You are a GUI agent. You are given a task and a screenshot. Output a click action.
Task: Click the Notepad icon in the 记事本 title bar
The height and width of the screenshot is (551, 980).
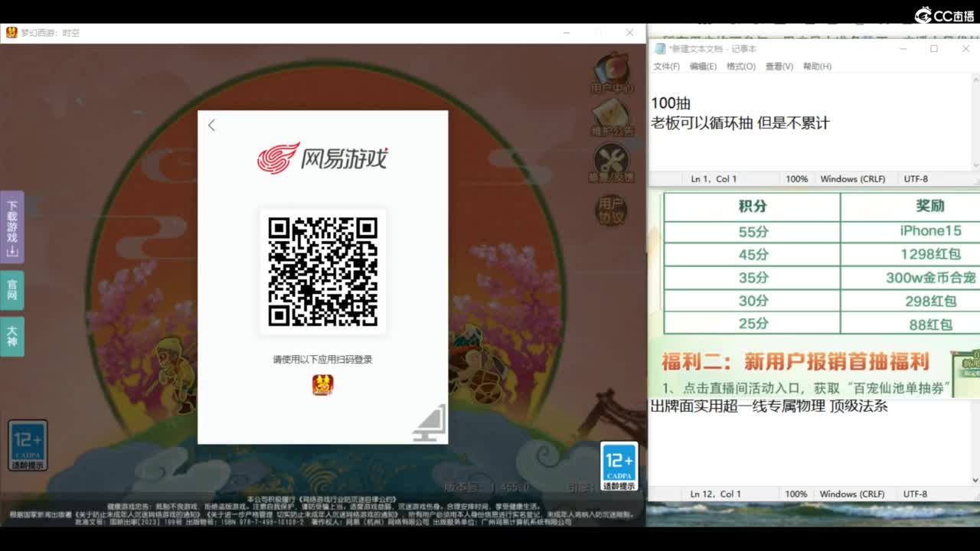pyautogui.click(x=660, y=48)
